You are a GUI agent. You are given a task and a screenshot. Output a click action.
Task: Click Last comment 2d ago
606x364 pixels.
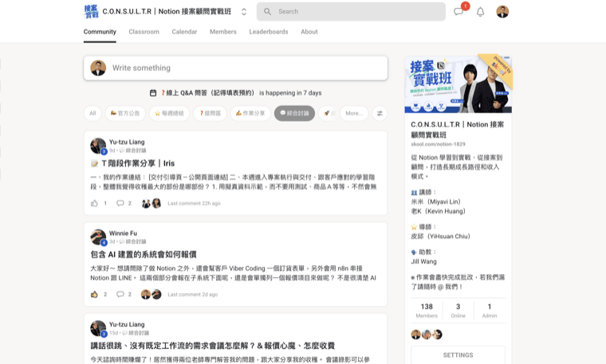tap(192, 295)
